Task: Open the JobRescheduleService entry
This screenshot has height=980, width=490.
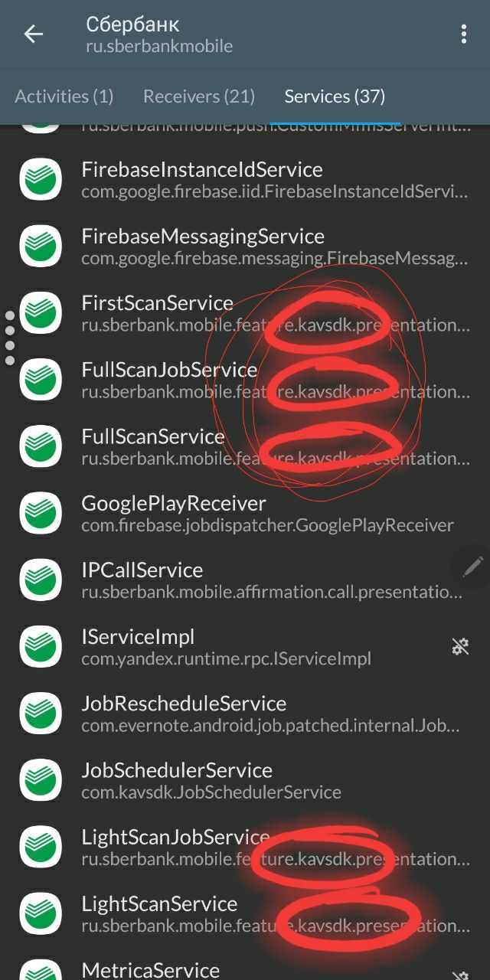Action: (245, 714)
